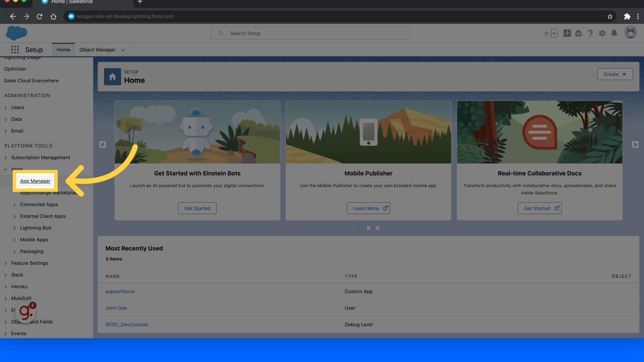Open Optimizer in sidebar
Image resolution: width=644 pixels, height=362 pixels.
(x=15, y=69)
